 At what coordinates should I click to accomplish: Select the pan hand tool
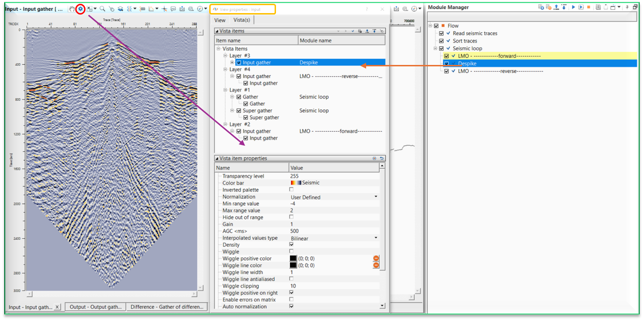point(71,9)
